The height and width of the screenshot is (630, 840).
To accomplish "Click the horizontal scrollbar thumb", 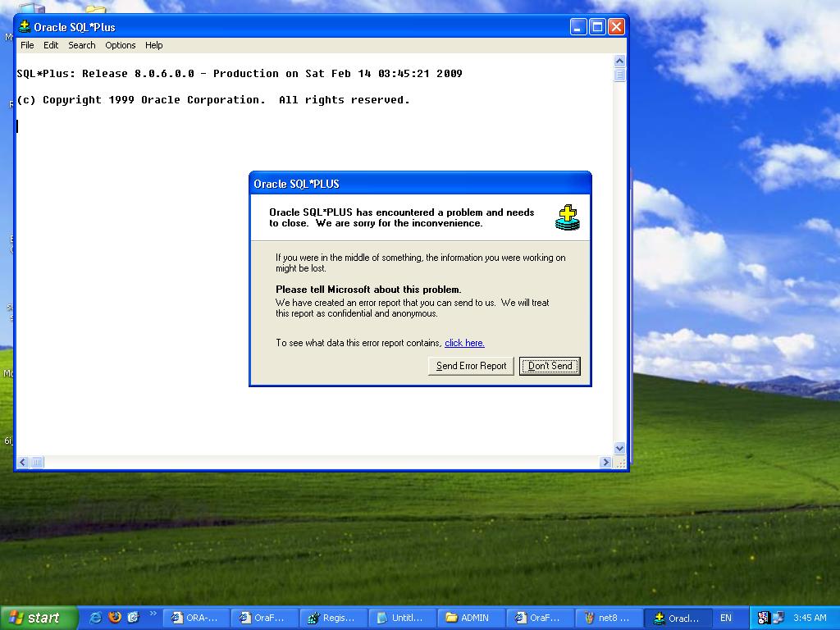I will 36,462.
